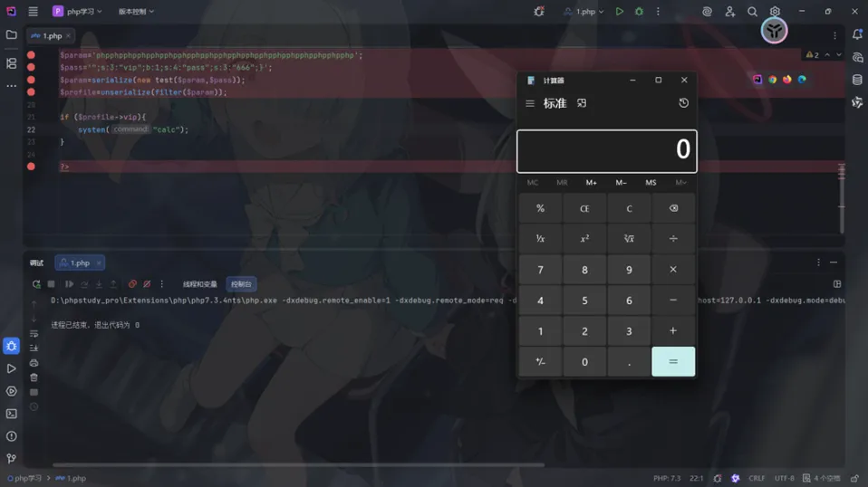Open more debug toolbar actions dots
The height and width of the screenshot is (487, 868).
tap(161, 284)
